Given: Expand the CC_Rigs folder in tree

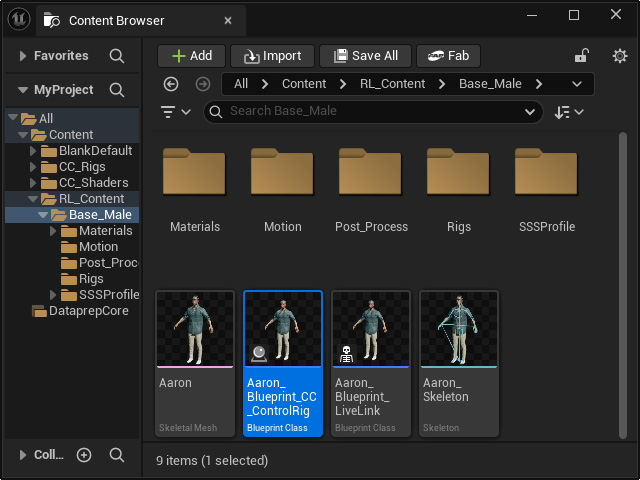Looking at the screenshot, I should click(x=33, y=167).
